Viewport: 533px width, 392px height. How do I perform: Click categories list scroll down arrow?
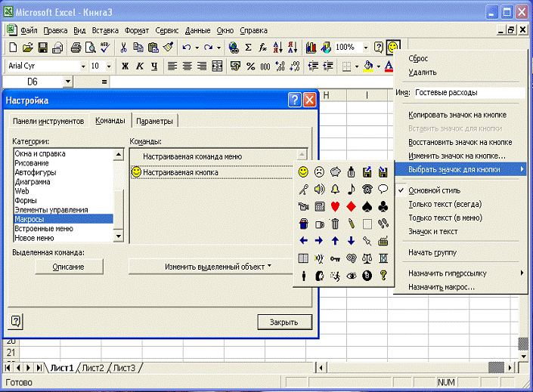118,236
